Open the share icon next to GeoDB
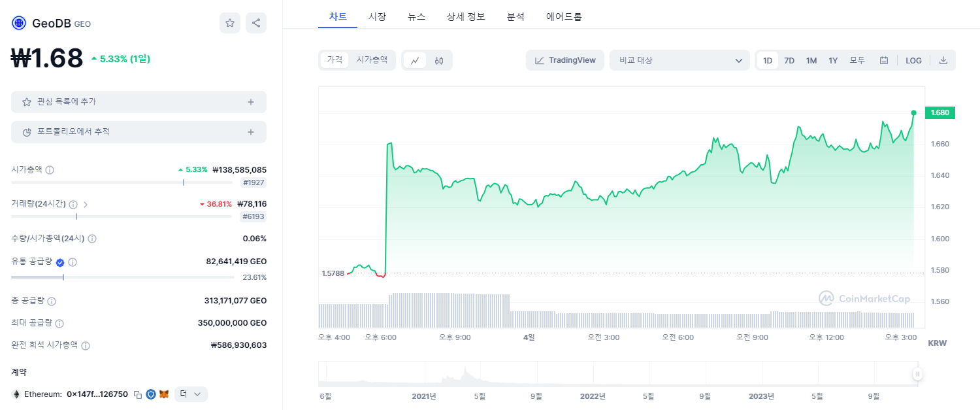The image size is (980, 410). coord(256,23)
